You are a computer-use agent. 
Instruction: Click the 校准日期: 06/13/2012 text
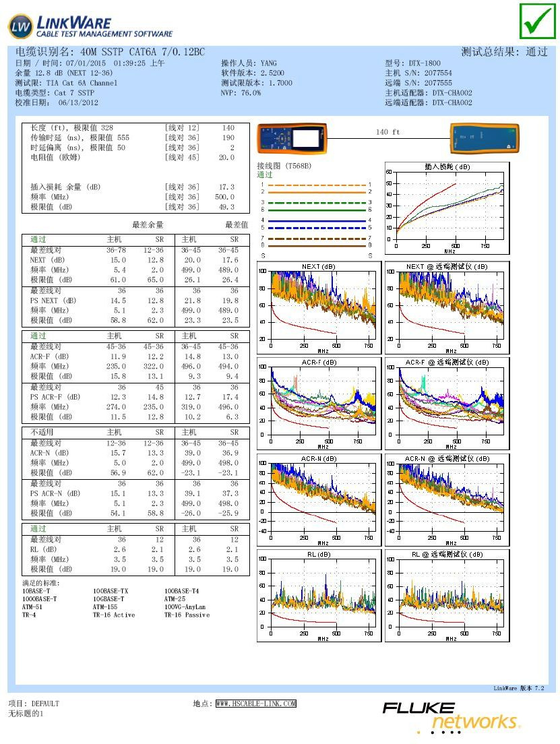tap(57, 102)
